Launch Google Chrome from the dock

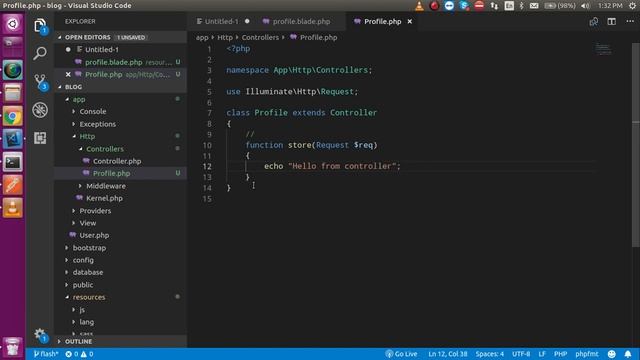pos(13,117)
